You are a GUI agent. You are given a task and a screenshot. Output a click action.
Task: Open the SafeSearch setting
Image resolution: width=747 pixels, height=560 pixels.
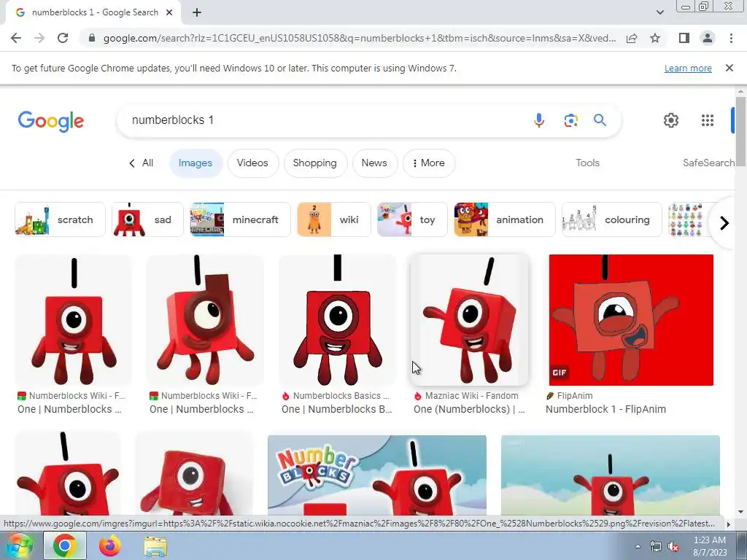point(708,163)
